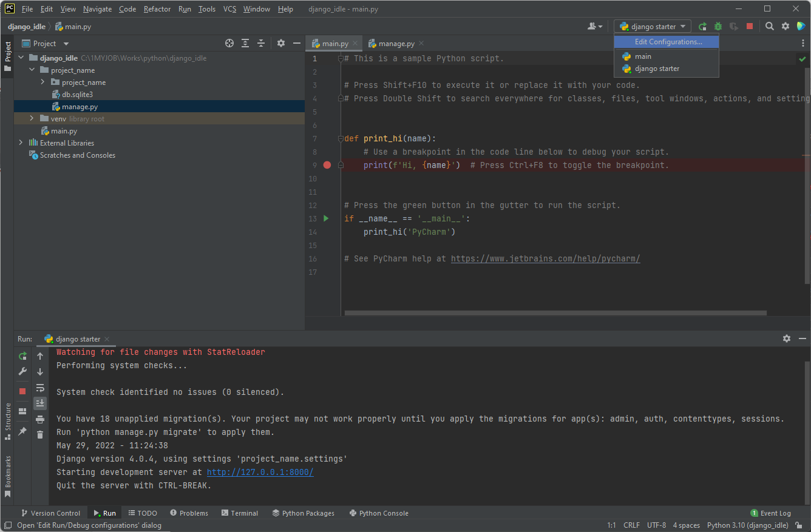Collapse all nodes in the Project panel
811x532 pixels.
[x=261, y=44]
